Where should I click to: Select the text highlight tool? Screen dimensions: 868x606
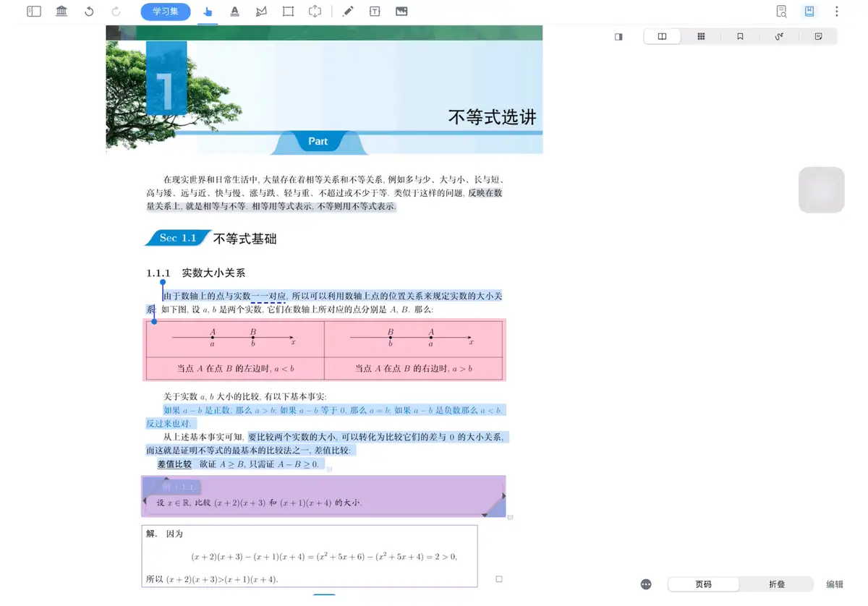click(x=235, y=12)
